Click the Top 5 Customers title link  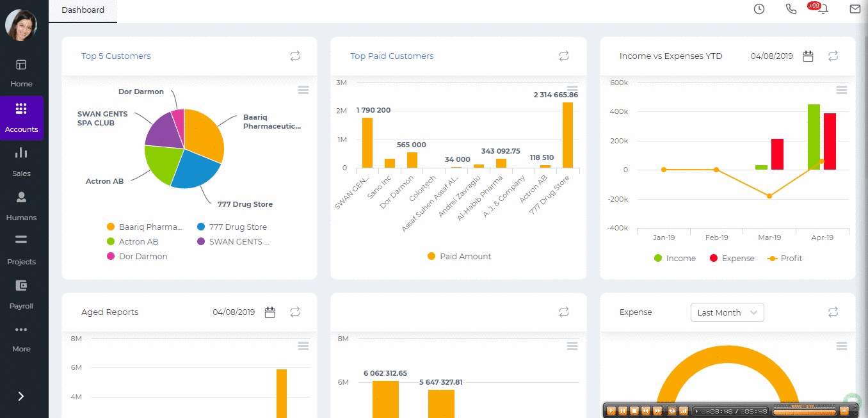116,56
